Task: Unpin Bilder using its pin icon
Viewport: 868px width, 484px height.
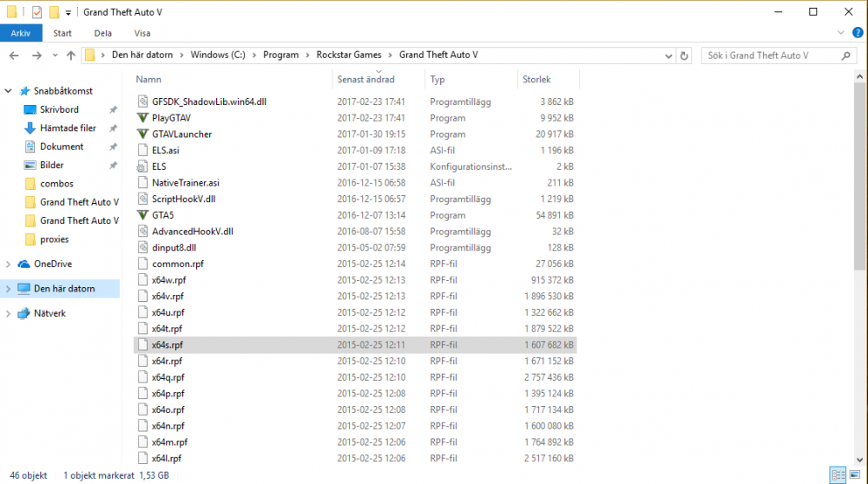Action: (113, 165)
